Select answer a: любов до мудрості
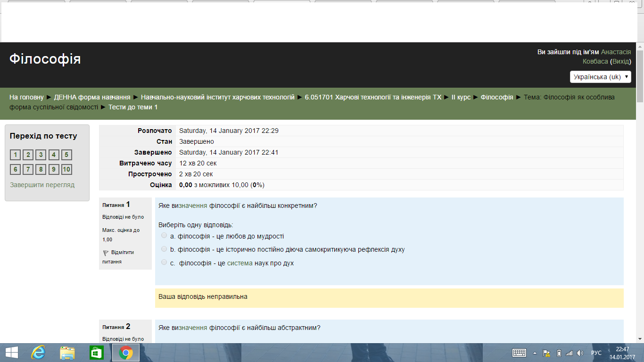This screenshot has width=644, height=362. (164, 235)
